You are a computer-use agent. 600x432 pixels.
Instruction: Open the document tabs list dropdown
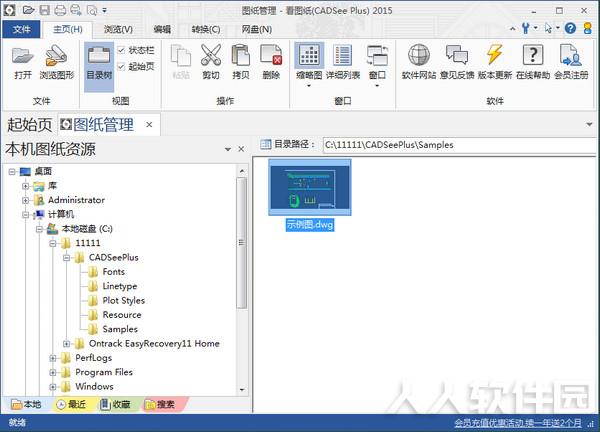tap(589, 124)
